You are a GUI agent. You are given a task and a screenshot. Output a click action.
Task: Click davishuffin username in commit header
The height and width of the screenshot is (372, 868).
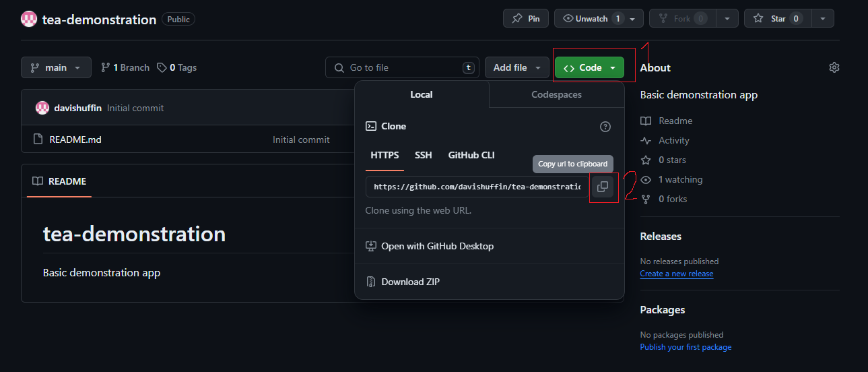78,108
